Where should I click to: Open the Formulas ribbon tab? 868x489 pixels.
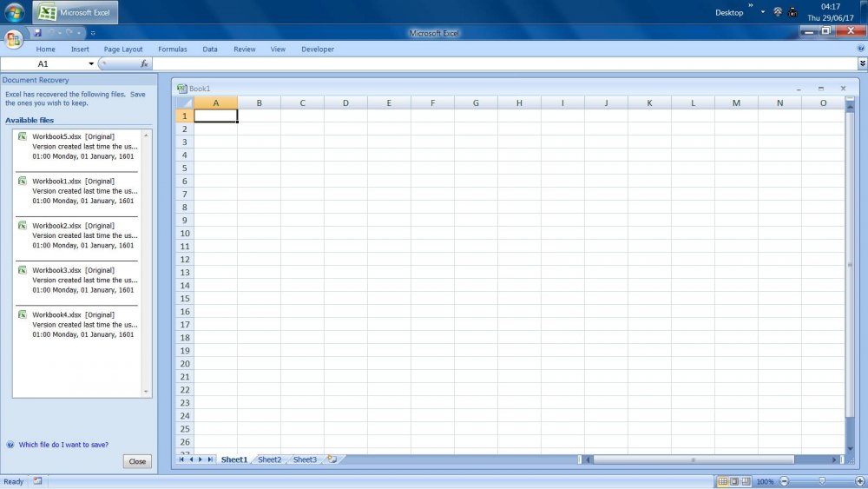(173, 50)
